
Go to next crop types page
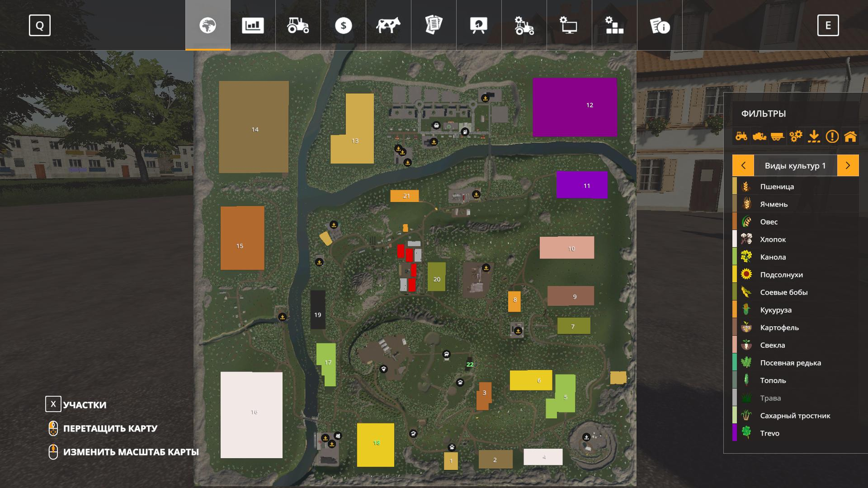coord(848,165)
